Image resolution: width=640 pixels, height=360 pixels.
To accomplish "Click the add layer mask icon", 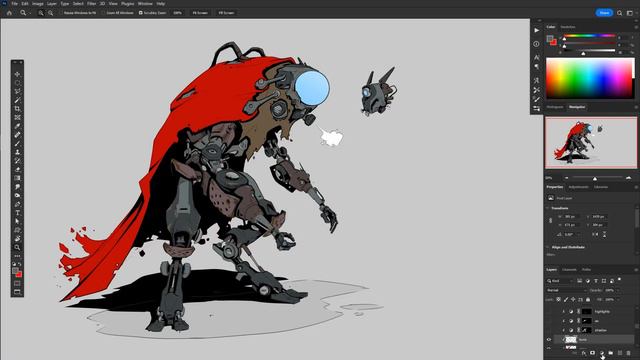I will [x=592, y=353].
